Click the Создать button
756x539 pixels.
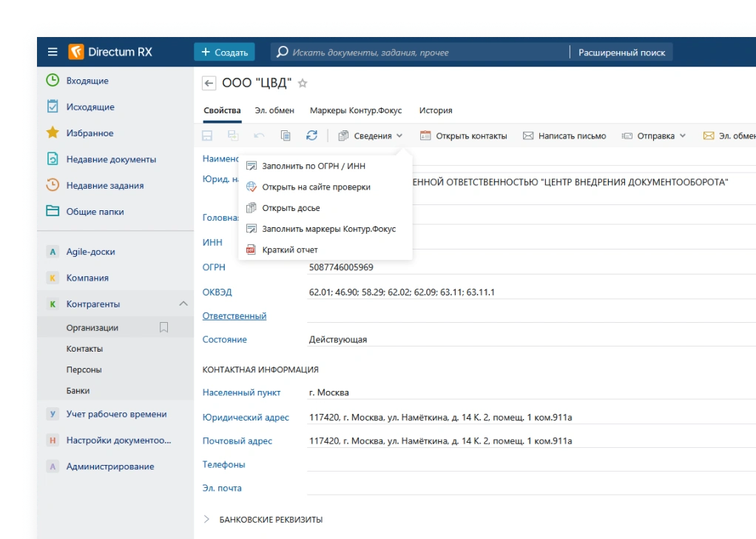click(x=224, y=53)
